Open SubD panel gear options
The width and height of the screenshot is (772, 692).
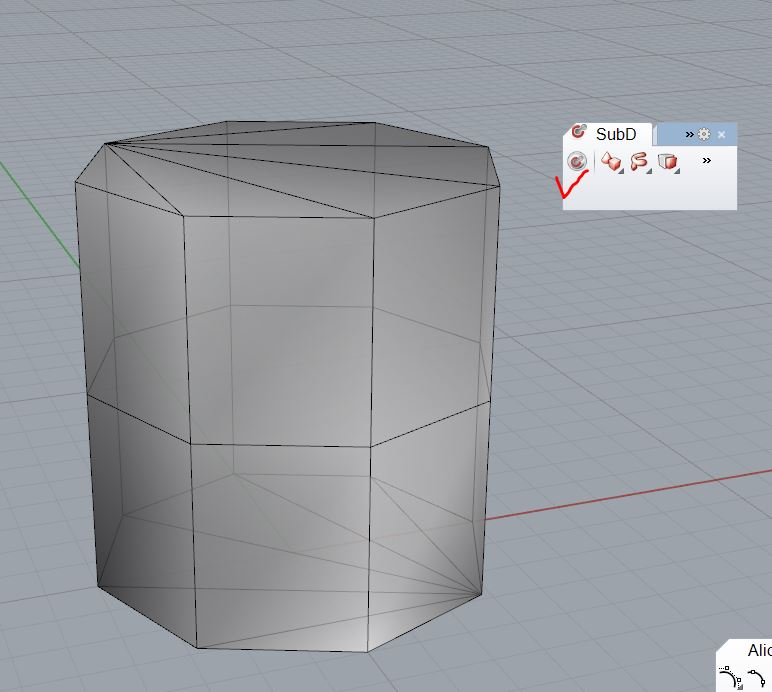704,134
